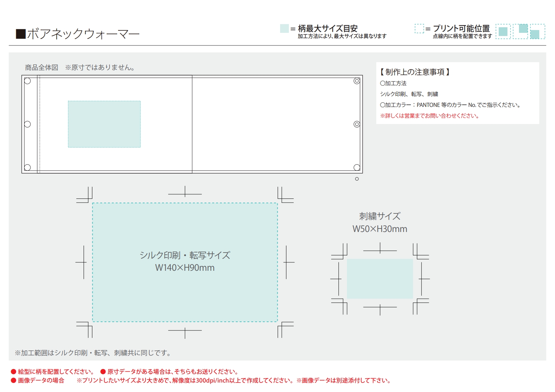Click the tiny circle below the product diagram
Image resolution: width=555 pixels, height=392 pixels.
357,179
